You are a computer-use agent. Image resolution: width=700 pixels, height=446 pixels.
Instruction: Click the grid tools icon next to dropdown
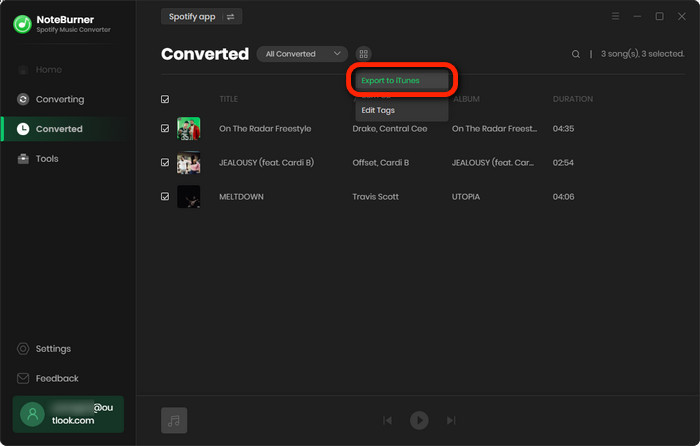click(363, 54)
